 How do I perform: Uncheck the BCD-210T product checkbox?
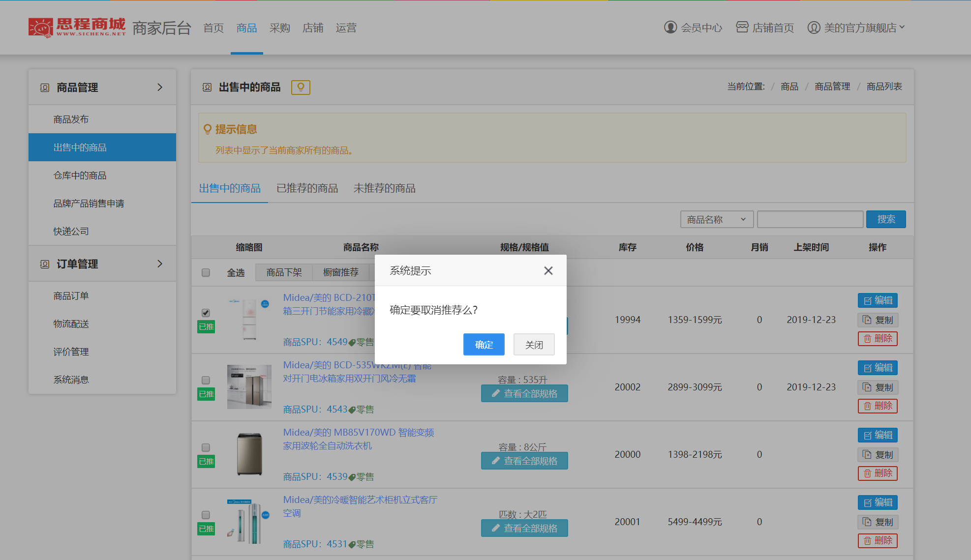[206, 313]
